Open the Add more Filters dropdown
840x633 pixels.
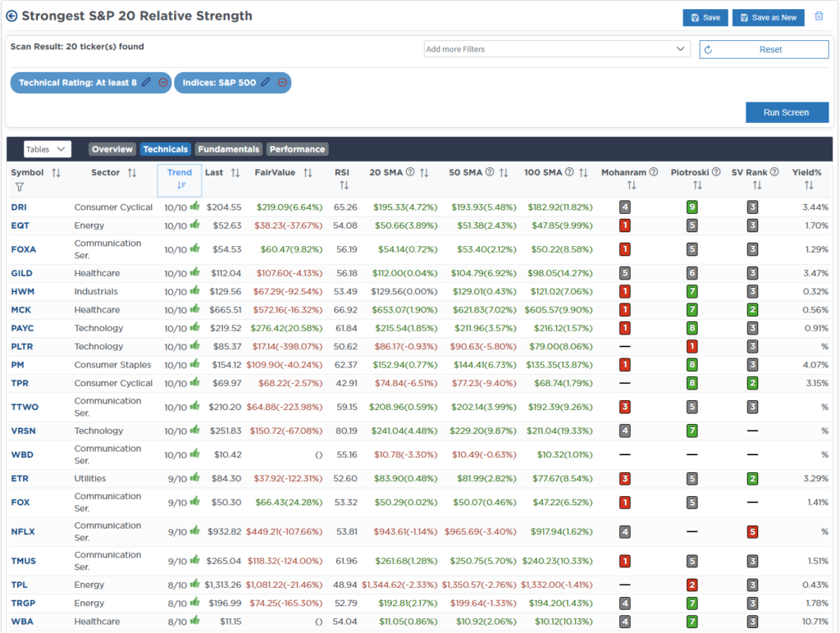click(x=557, y=48)
